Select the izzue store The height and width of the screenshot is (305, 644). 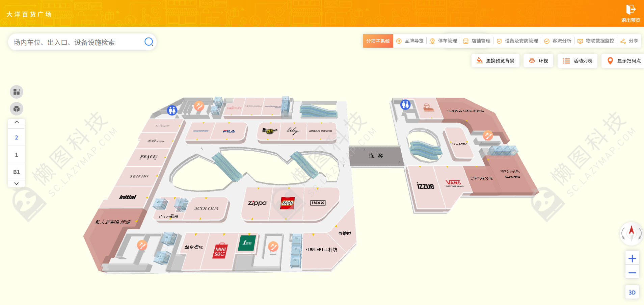tap(425, 186)
